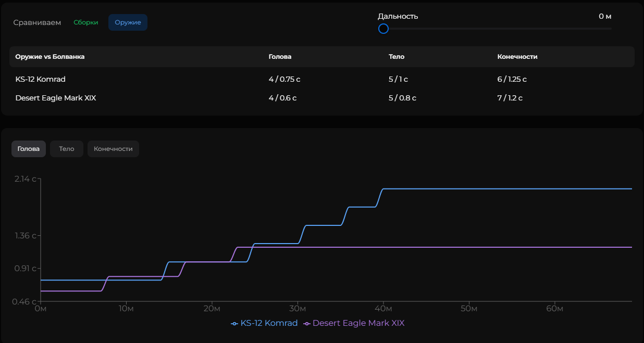Show the Голова chart tab
644x343 pixels.
(29, 149)
